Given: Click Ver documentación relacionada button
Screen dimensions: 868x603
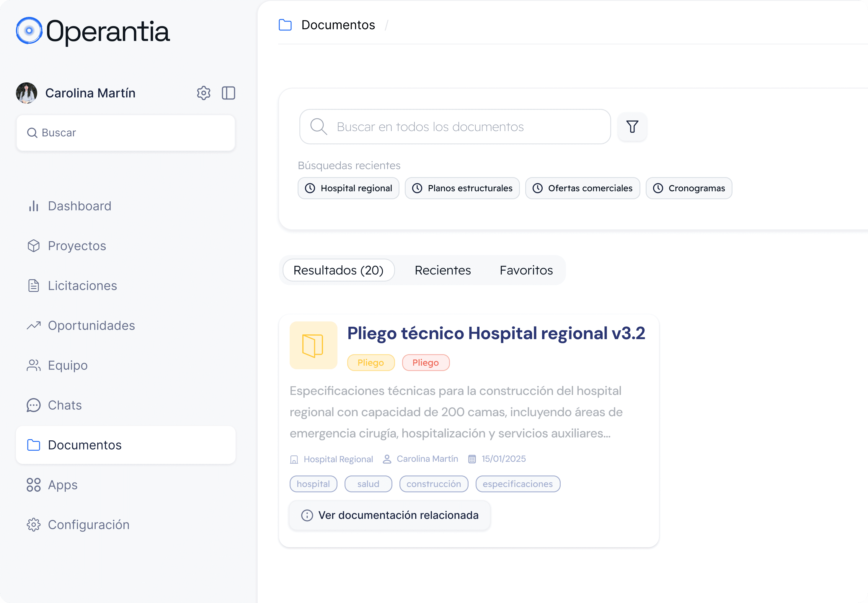Looking at the screenshot, I should tap(390, 515).
